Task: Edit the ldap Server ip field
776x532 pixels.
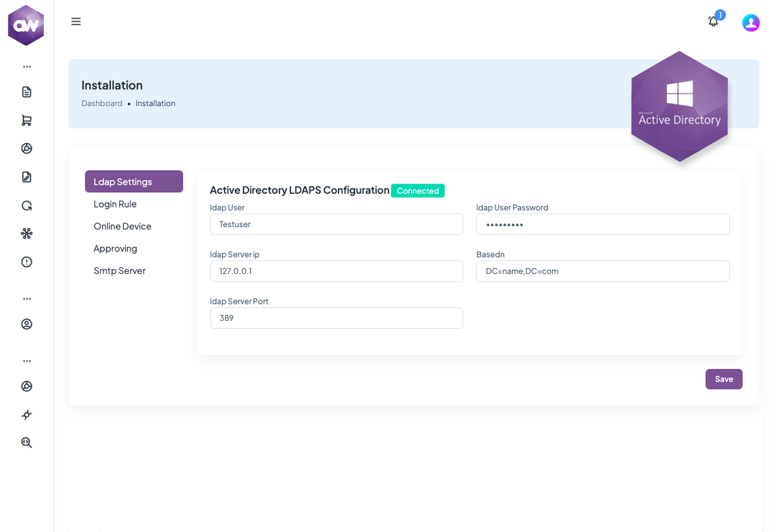Action: 337,271
